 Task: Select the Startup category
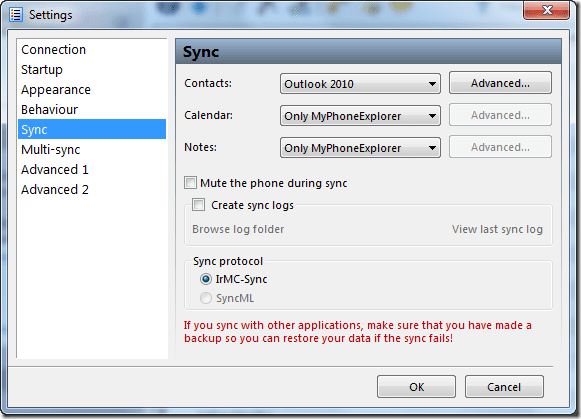coord(92,70)
